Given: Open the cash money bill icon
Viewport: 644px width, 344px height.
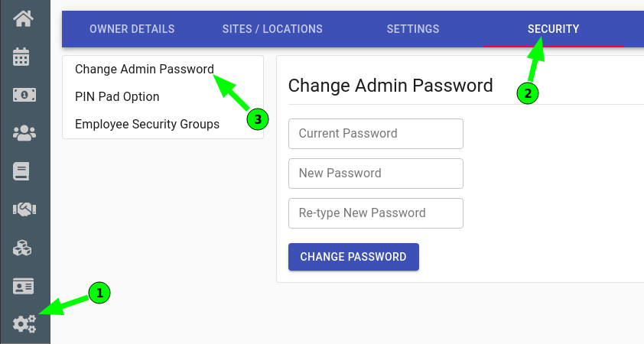Looking at the screenshot, I should point(24,95).
